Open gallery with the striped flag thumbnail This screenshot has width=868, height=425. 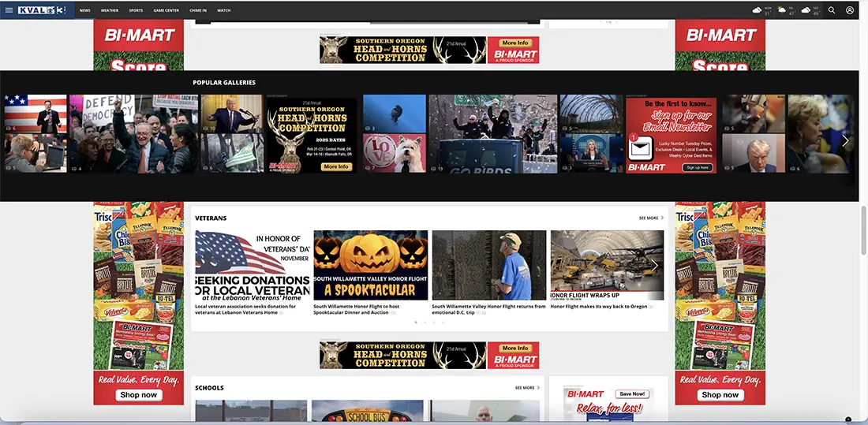[231, 153]
